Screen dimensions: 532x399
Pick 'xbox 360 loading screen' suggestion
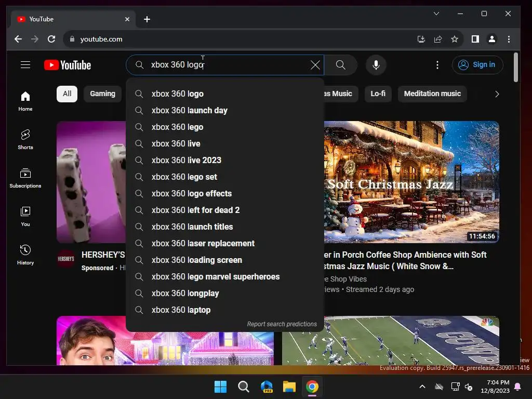click(x=224, y=260)
